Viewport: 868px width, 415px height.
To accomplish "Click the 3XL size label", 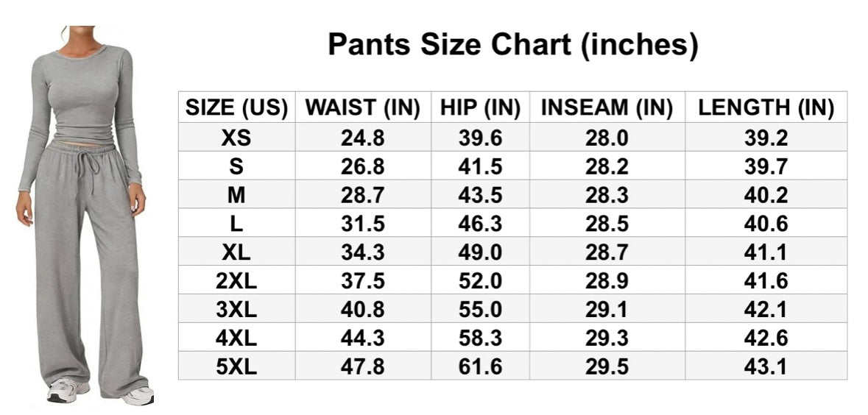I will (236, 309).
